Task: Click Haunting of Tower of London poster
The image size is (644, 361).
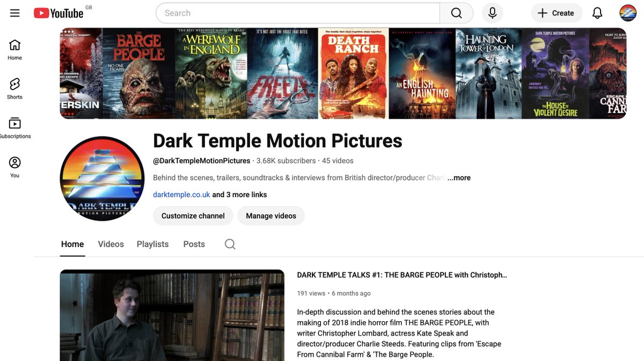Action: point(488,73)
